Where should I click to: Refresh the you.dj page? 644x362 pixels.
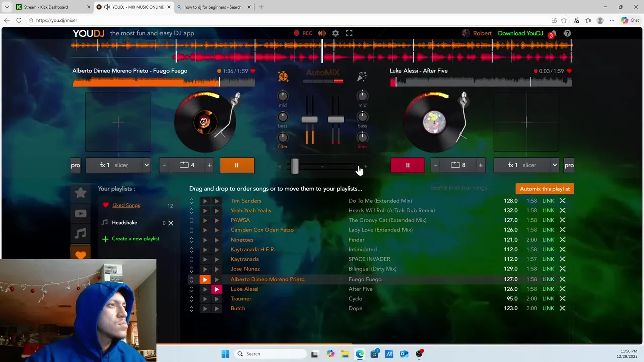pos(19,20)
